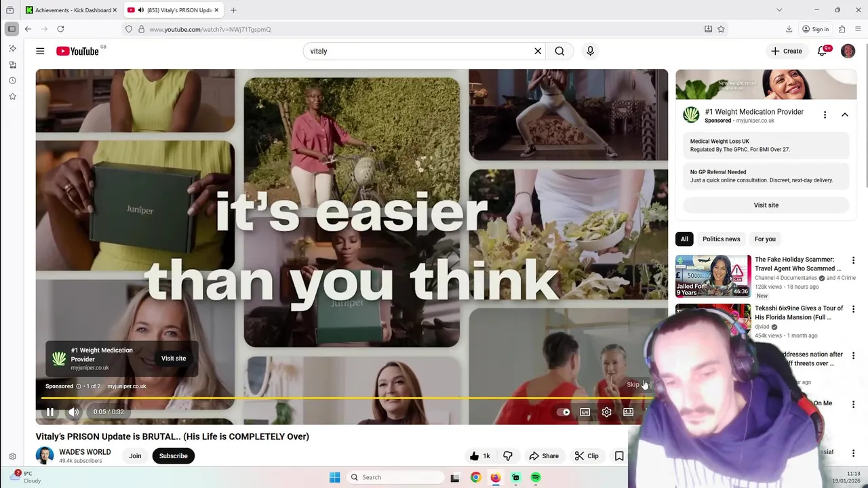Image resolution: width=868 pixels, height=488 pixels.
Task: Share the video with the Share button
Action: (544, 456)
